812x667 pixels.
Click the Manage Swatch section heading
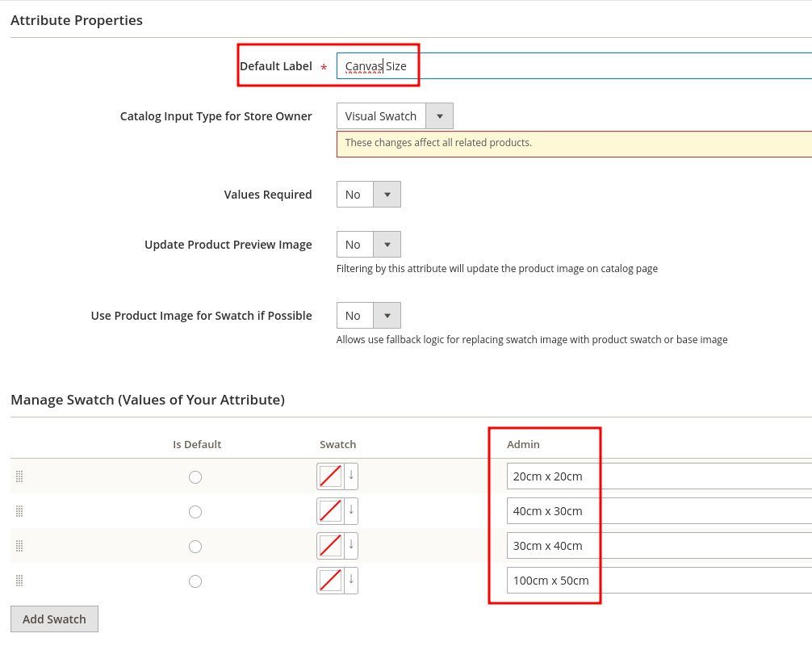point(148,400)
